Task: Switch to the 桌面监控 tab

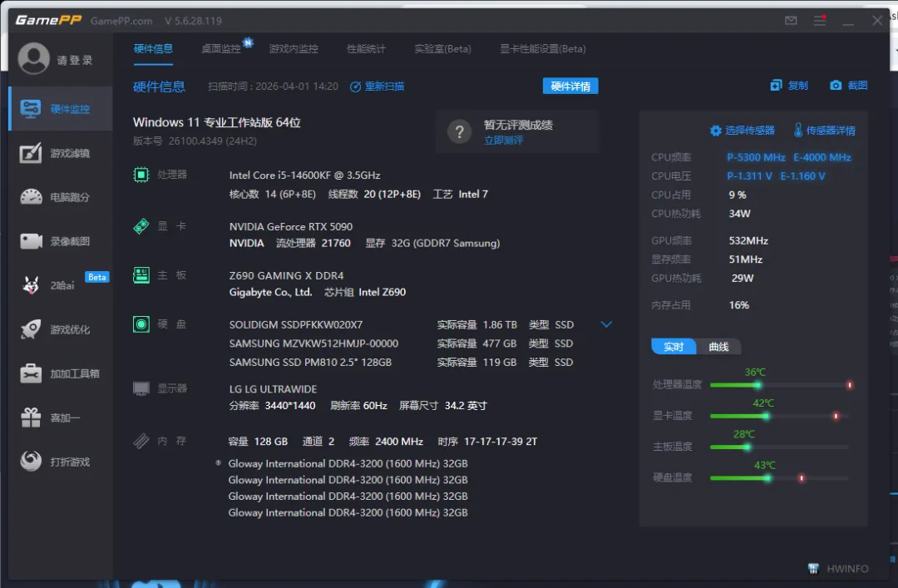Action: click(220, 49)
